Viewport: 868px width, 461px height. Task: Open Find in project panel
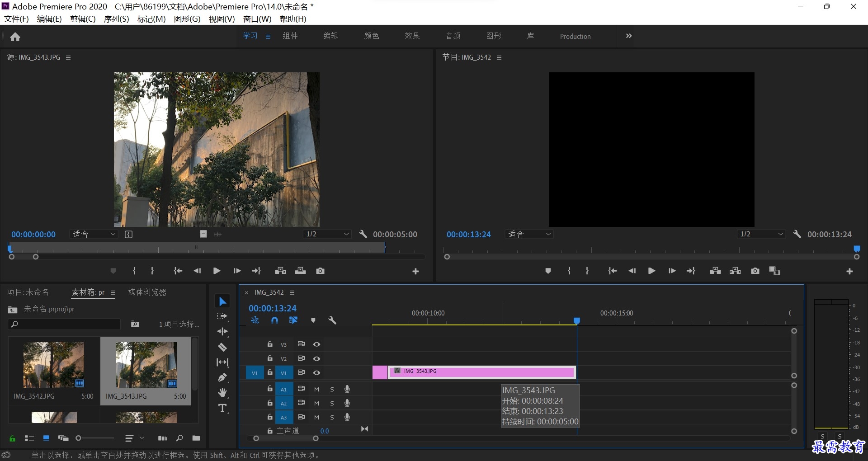click(x=179, y=438)
